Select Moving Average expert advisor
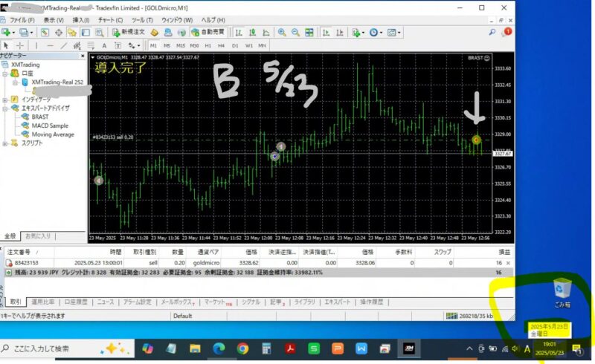The height and width of the screenshot is (364, 595). [53, 134]
